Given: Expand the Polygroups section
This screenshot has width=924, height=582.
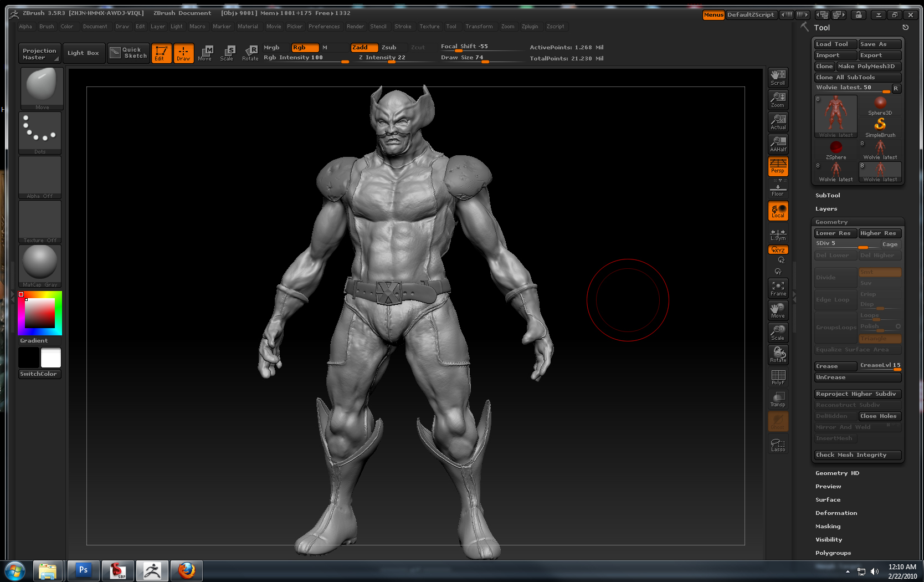Looking at the screenshot, I should tap(833, 553).
